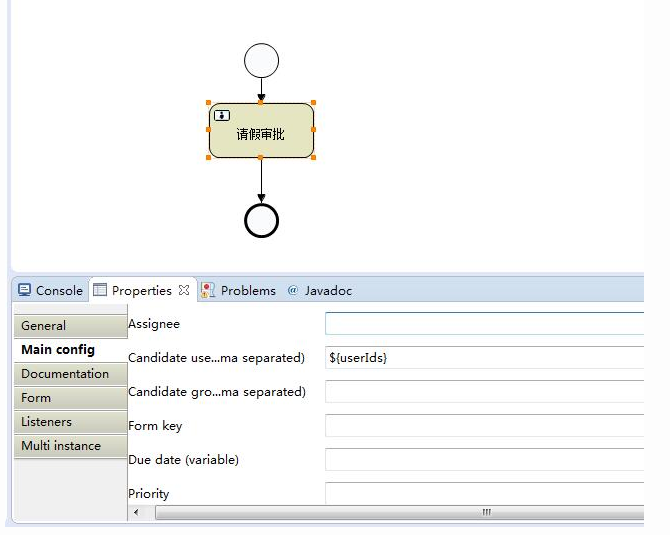This screenshot has height=535, width=670.
Task: Focus the Form key input field
Action: pos(484,426)
